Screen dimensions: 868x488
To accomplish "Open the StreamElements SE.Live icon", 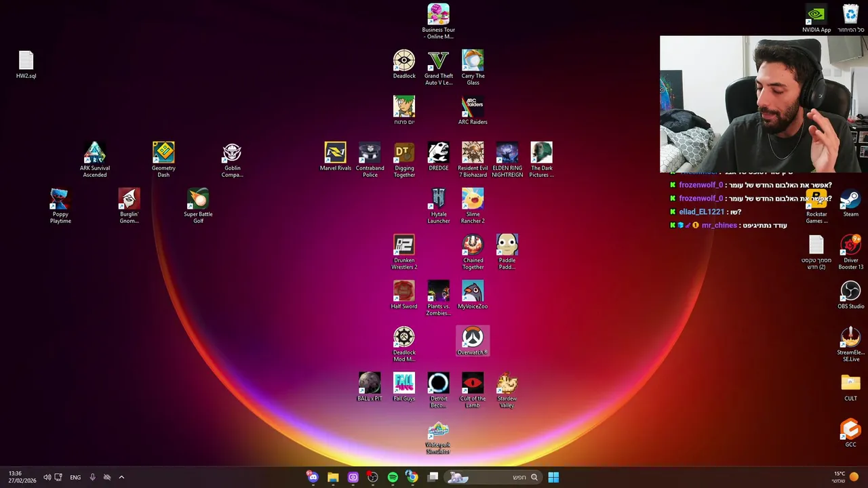I will click(850, 344).
